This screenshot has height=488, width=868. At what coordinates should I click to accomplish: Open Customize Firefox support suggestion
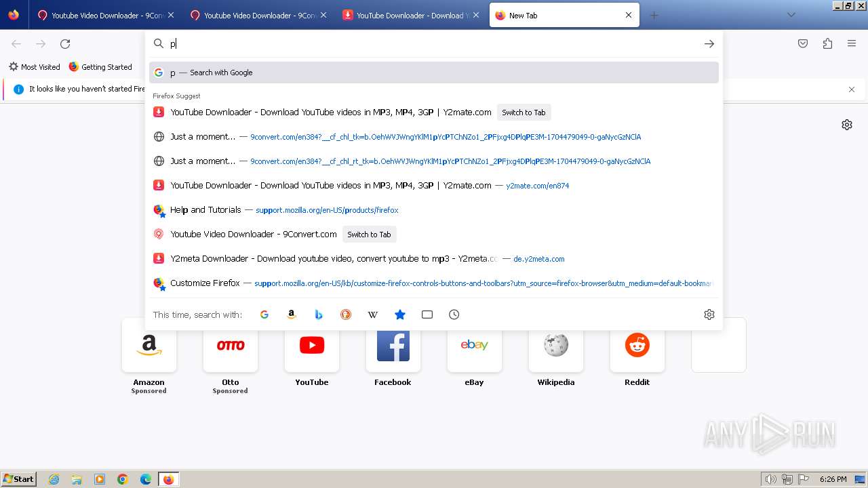434,283
